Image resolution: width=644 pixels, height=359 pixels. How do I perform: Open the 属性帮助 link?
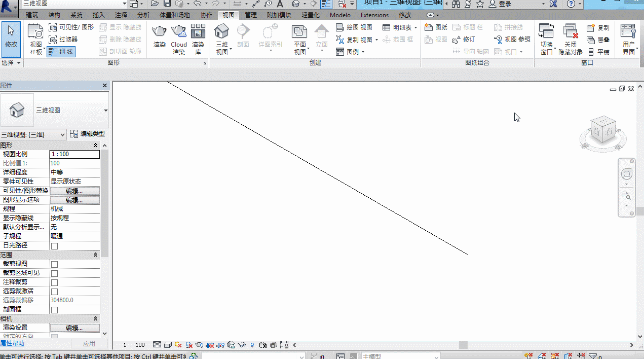pos(12,344)
